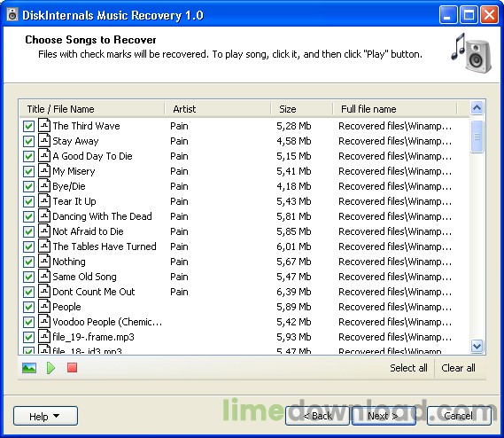Toggle checkbox for Nothing
The image size is (504, 438).
28,262
